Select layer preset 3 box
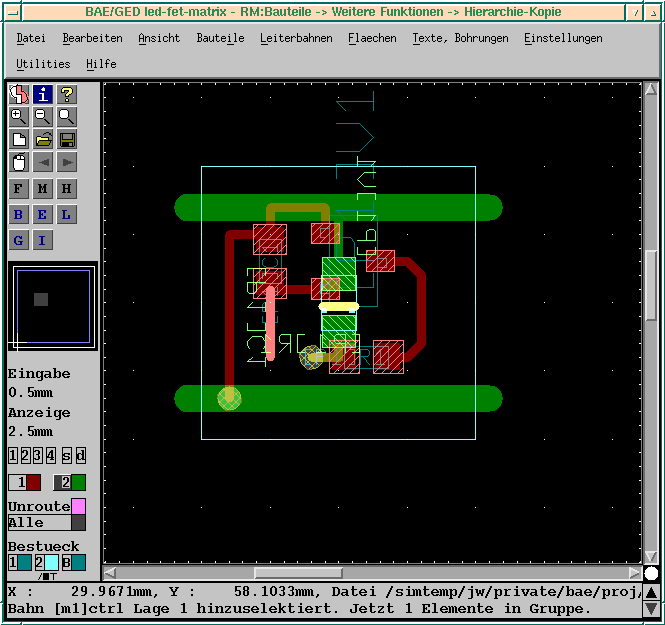Image resolution: width=665 pixels, height=625 pixels. coord(37,456)
